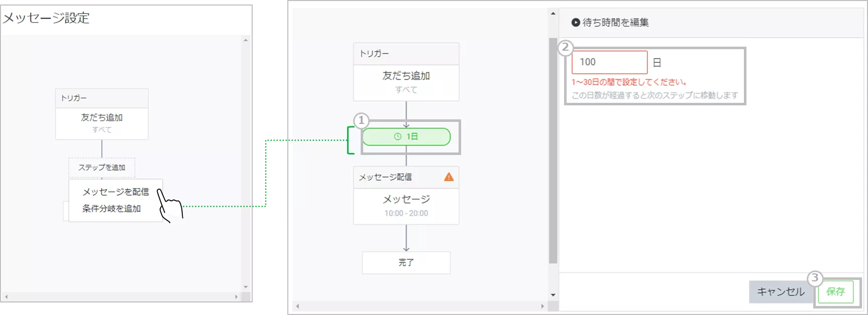Select the green 1日 wait step
The height and width of the screenshot is (315, 868).
pos(406,136)
